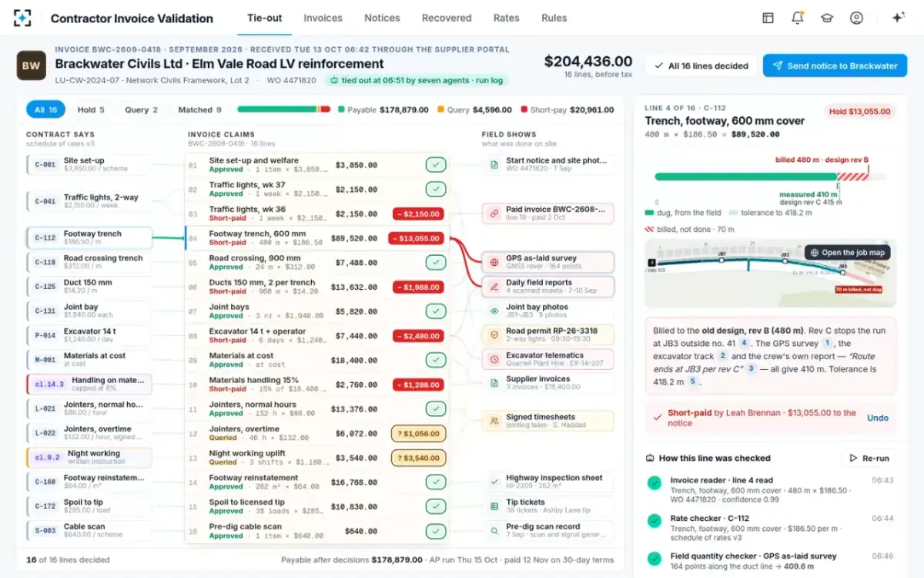The width and height of the screenshot is (924, 578).
Task: Click the −$2,150.00 short-pay badge
Action: (x=417, y=213)
